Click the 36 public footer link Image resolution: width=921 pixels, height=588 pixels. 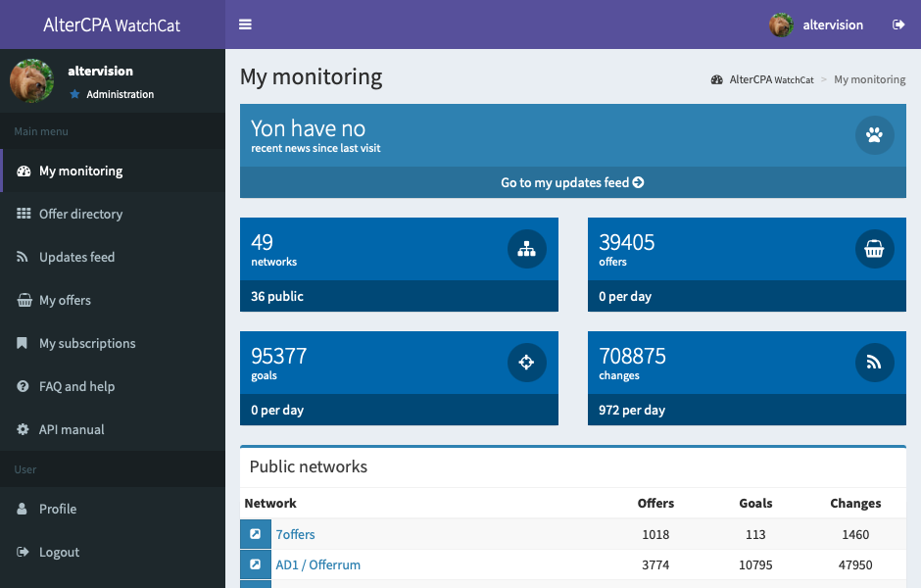coord(399,296)
